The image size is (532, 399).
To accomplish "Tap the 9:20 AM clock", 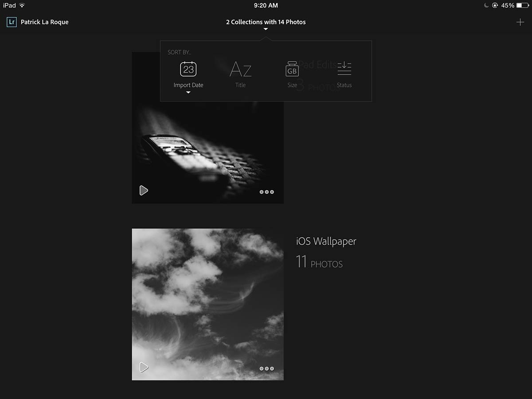I will click(x=266, y=5).
